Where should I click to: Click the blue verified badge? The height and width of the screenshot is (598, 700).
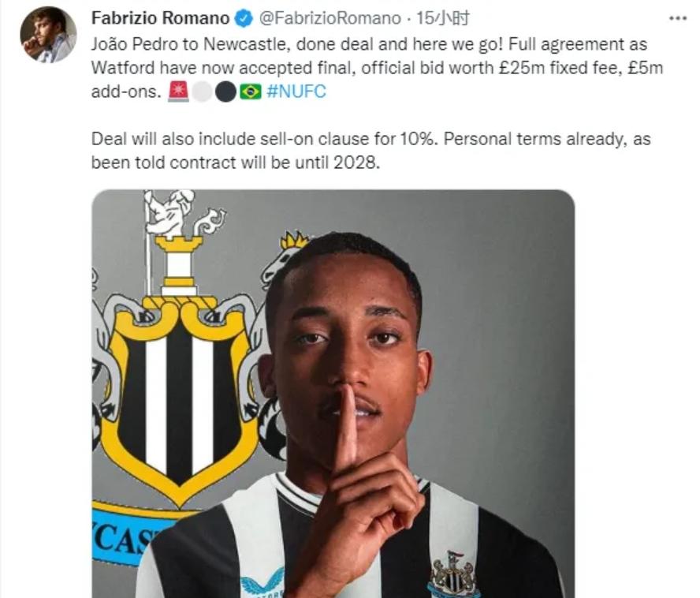[244, 19]
